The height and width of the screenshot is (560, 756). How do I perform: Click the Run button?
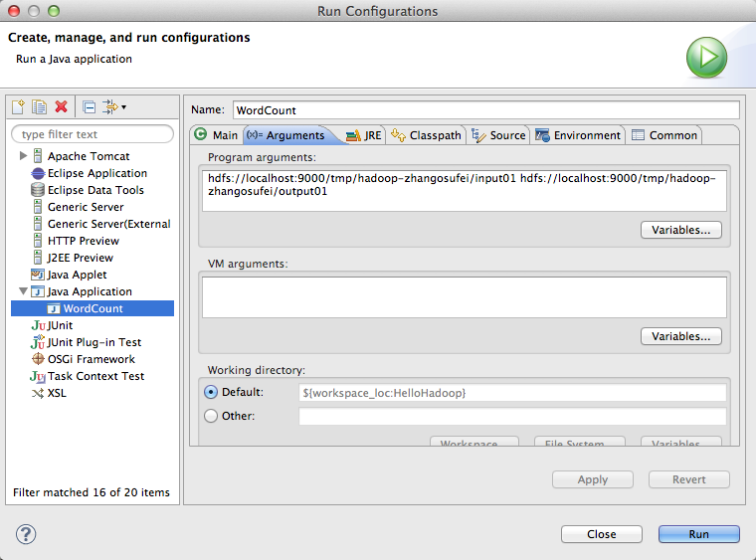point(698,534)
